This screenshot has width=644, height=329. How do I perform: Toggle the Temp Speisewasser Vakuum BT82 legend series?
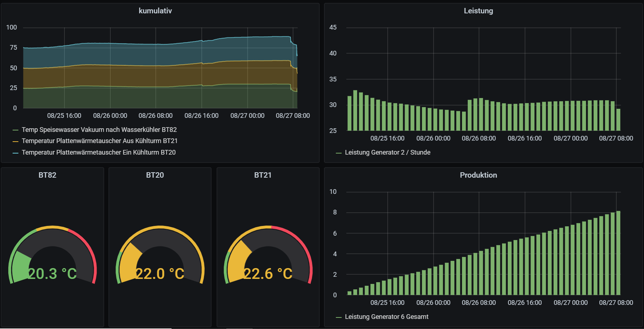click(x=99, y=129)
